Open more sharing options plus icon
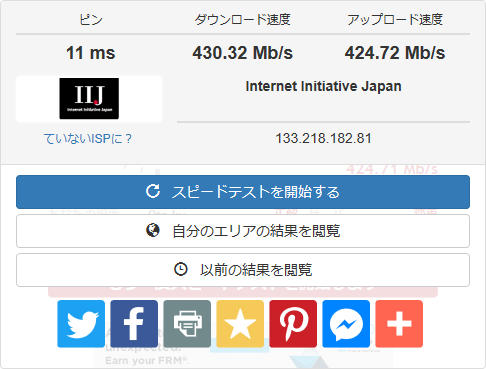 coord(399,324)
